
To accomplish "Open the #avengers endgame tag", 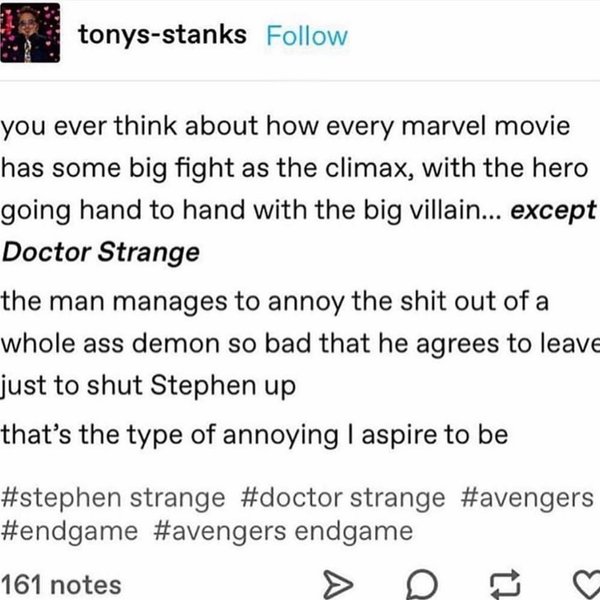I will 283,531.
